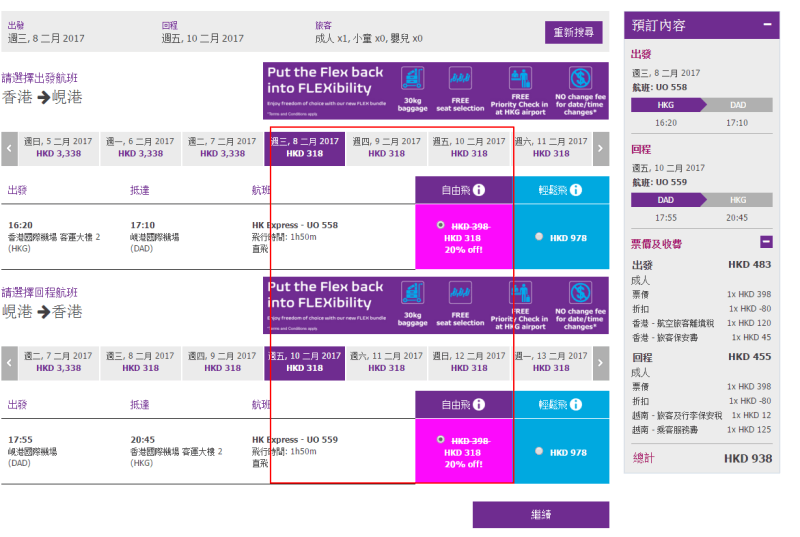Choose return UO 559 自由飞 HKD 318 fare

[440, 440]
